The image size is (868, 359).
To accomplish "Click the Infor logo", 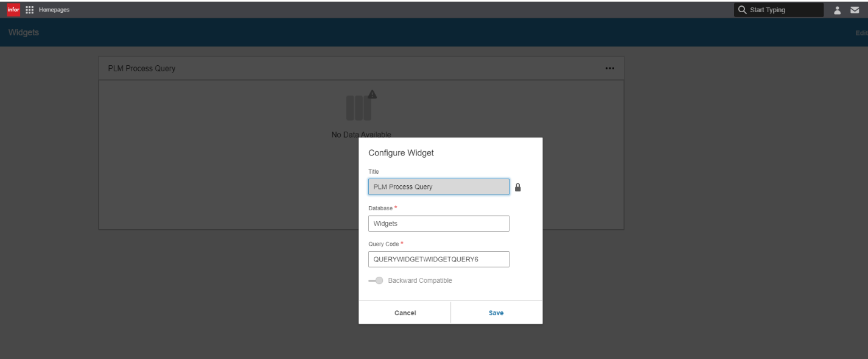I will 13,9.
